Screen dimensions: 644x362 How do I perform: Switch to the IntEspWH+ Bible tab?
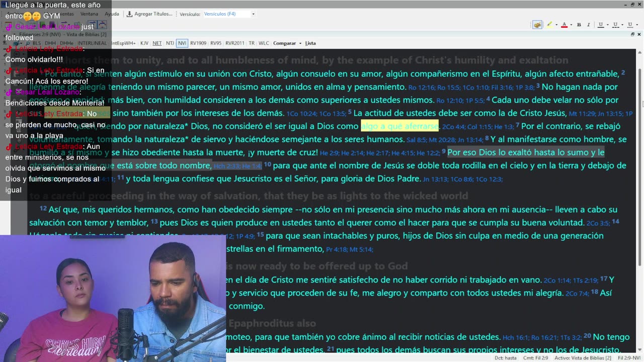[x=123, y=43]
